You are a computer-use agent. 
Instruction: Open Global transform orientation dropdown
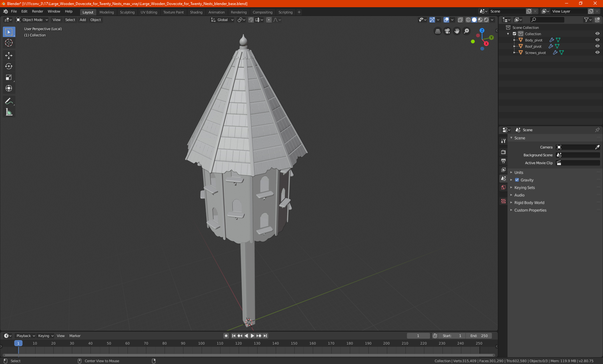coord(222,20)
